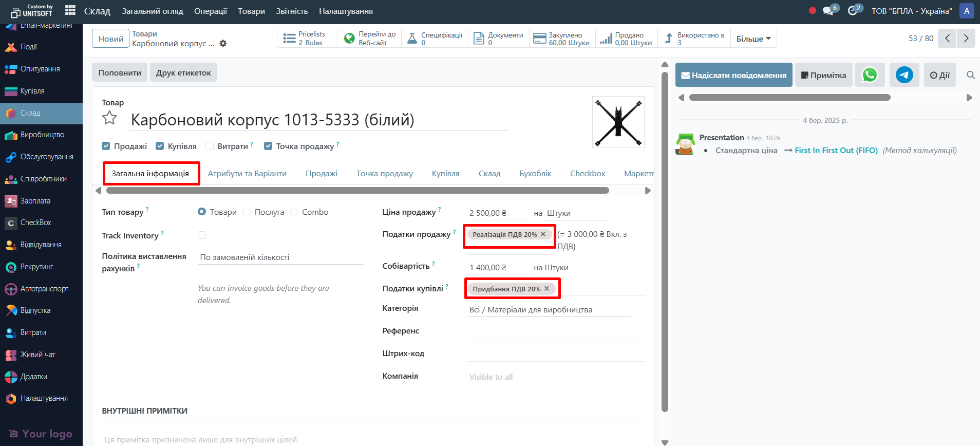Click search icon in chatter panel
The height and width of the screenshot is (446, 980).
pyautogui.click(x=970, y=75)
